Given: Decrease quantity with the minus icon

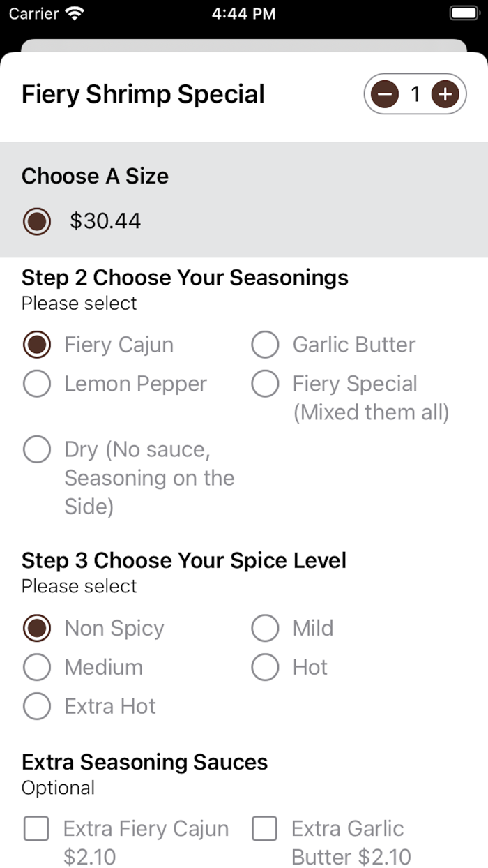Looking at the screenshot, I should click(x=385, y=94).
